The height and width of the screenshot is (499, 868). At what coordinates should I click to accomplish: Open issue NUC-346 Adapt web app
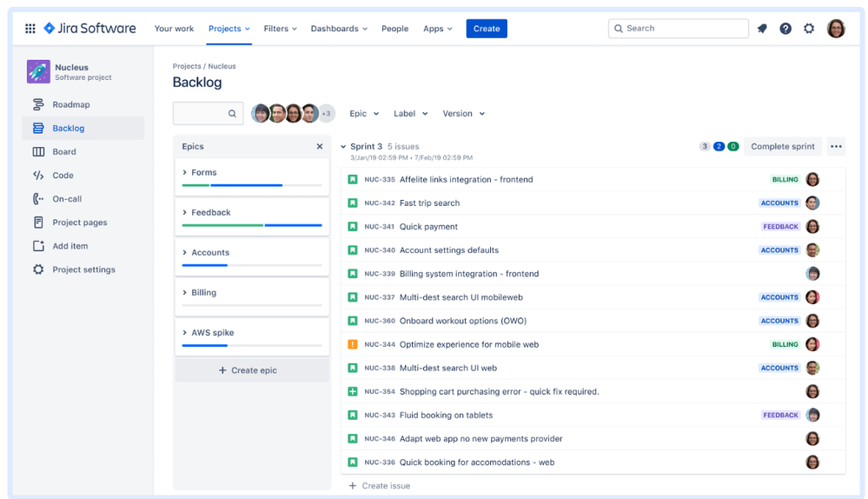(x=593, y=439)
